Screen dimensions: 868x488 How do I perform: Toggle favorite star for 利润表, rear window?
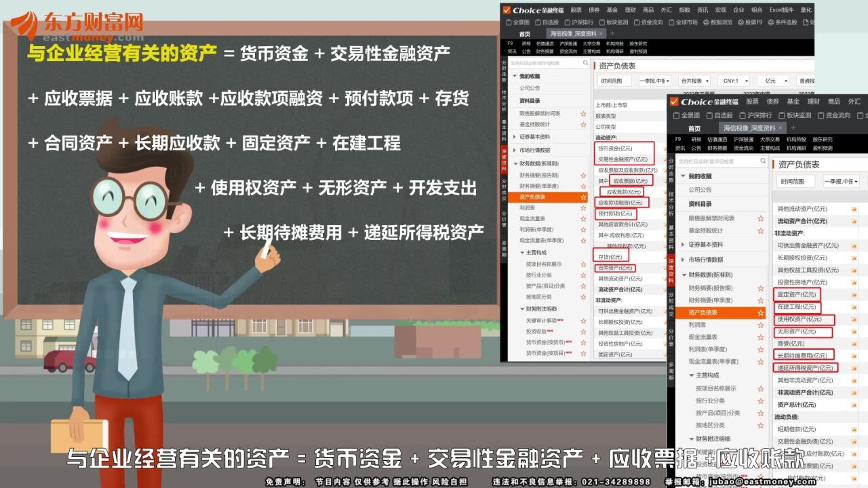583,207
